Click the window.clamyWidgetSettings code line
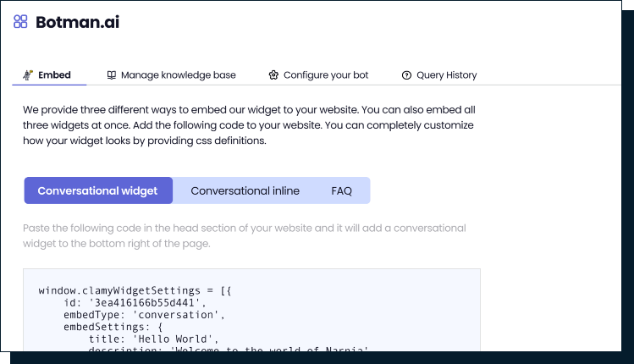Image resolution: width=634 pixels, height=364 pixels. (135, 290)
